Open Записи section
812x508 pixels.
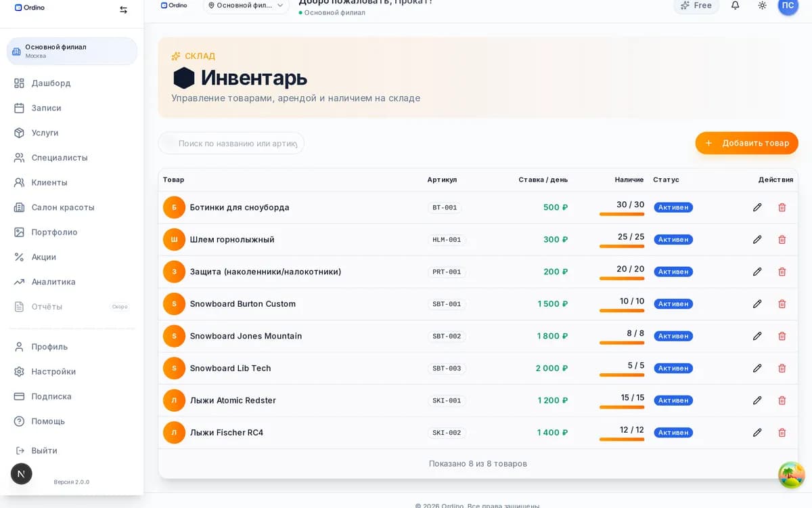[x=72, y=108]
